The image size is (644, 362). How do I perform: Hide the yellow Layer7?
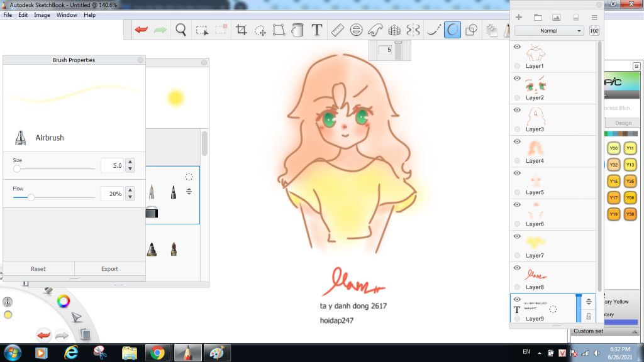[517, 236]
